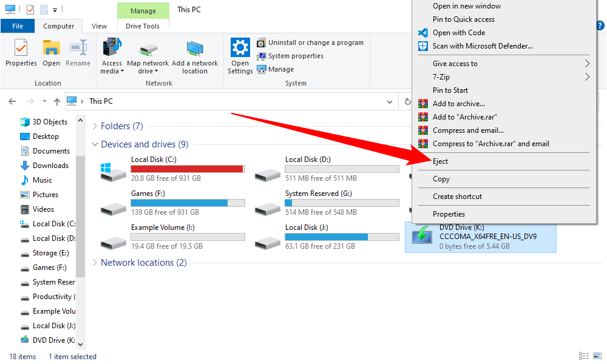Image resolution: width=607 pixels, height=364 pixels.
Task: Switch to large icons view in status bar
Action: (597, 356)
